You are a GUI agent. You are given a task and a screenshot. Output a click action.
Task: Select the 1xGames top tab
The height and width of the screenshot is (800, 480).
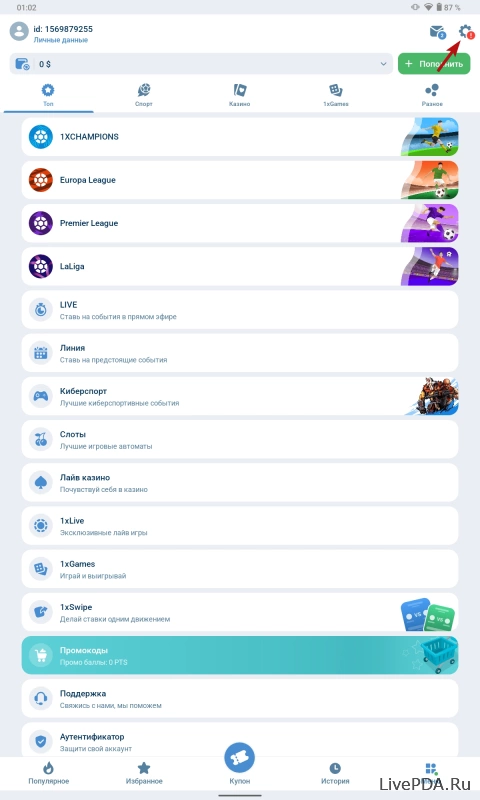tap(336, 95)
